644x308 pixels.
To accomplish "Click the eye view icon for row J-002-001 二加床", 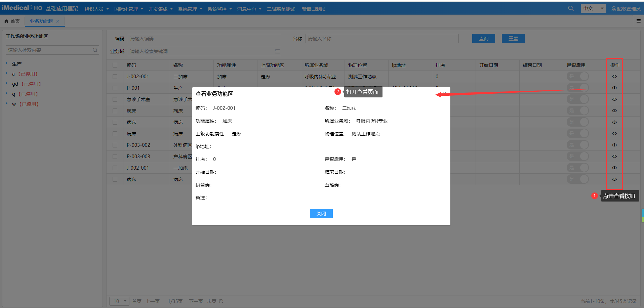I will coord(614,77).
